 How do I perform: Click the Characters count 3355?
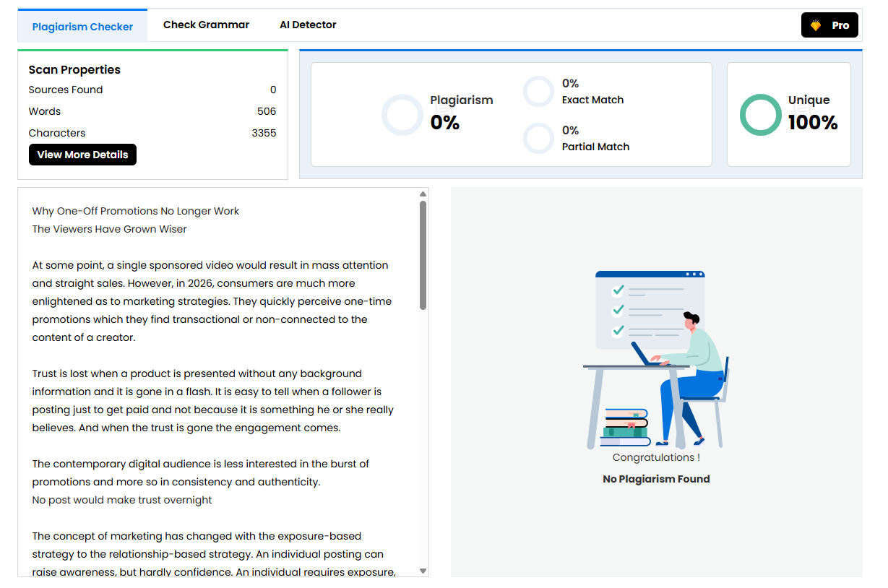pyautogui.click(x=264, y=133)
